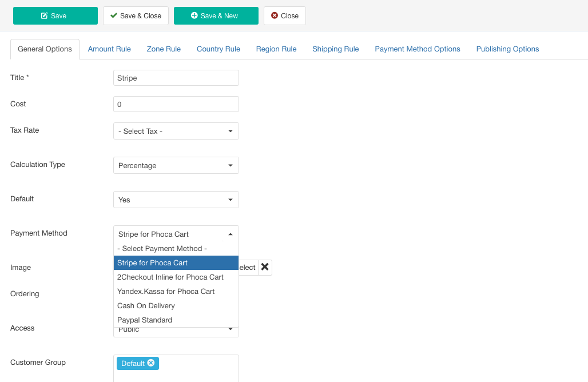Click Save & Close button
588x382 pixels.
tap(136, 16)
